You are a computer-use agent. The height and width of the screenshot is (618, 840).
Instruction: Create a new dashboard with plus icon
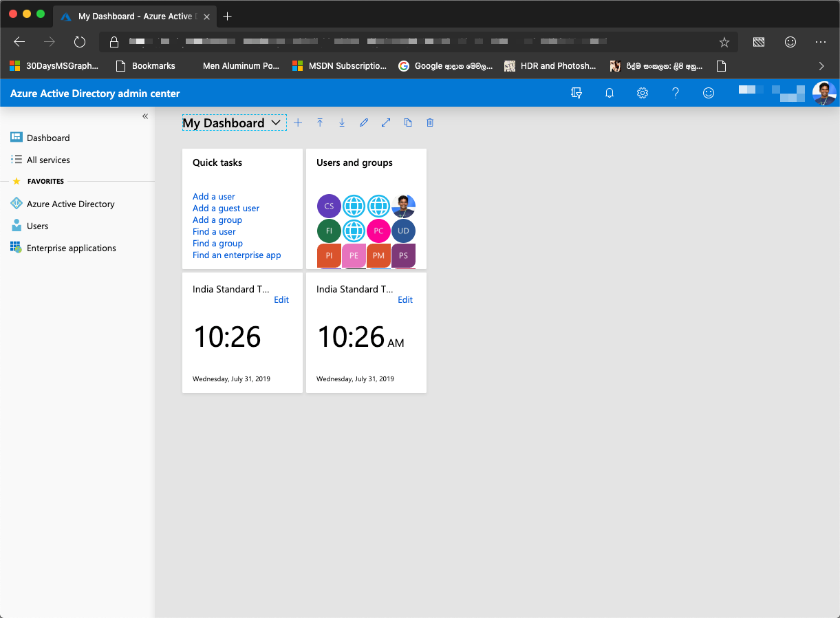298,122
